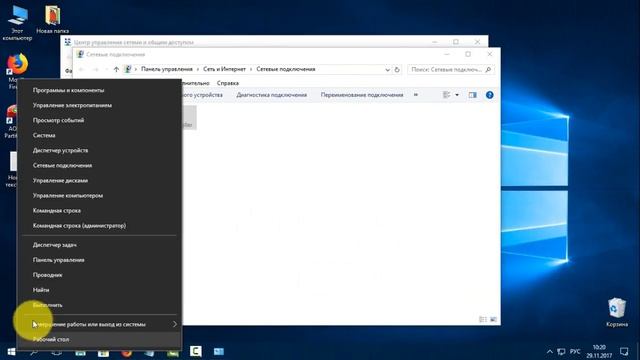Open the Windows Start button
Screen dimensions: 640x360
pyautogui.click(x=11, y=351)
